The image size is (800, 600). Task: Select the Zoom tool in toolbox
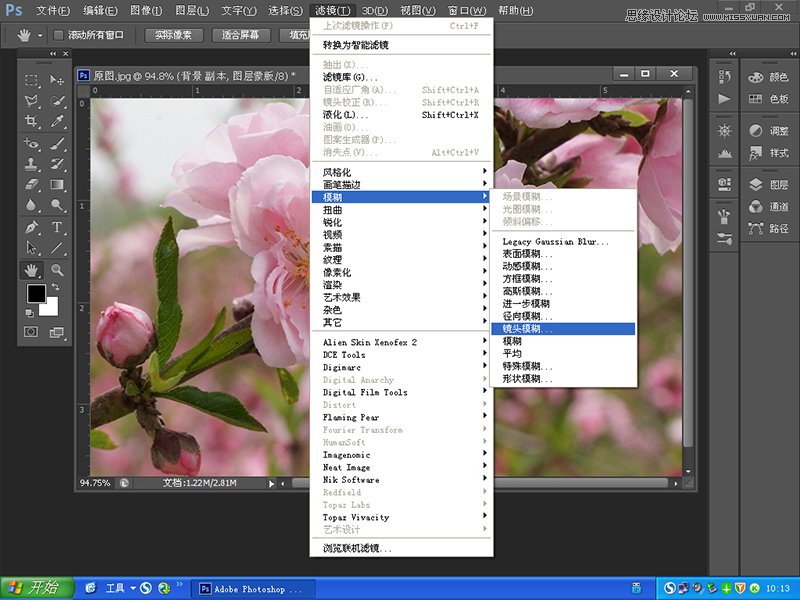point(57,270)
